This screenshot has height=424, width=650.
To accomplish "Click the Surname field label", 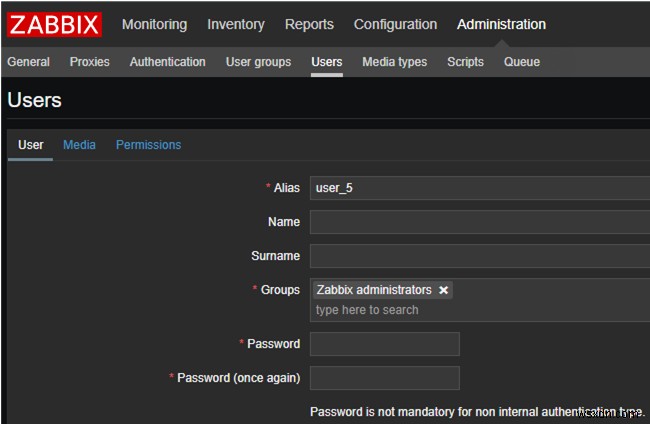I will (275, 256).
